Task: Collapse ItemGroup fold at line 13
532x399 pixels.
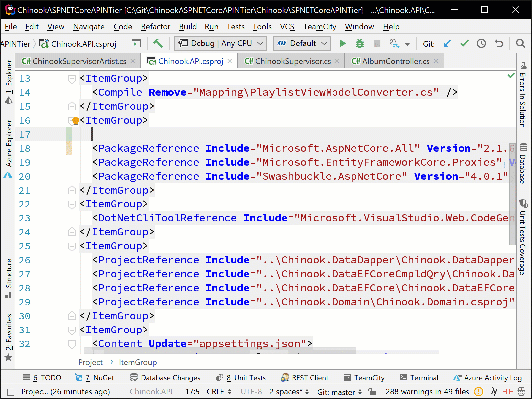Action: 72,79
